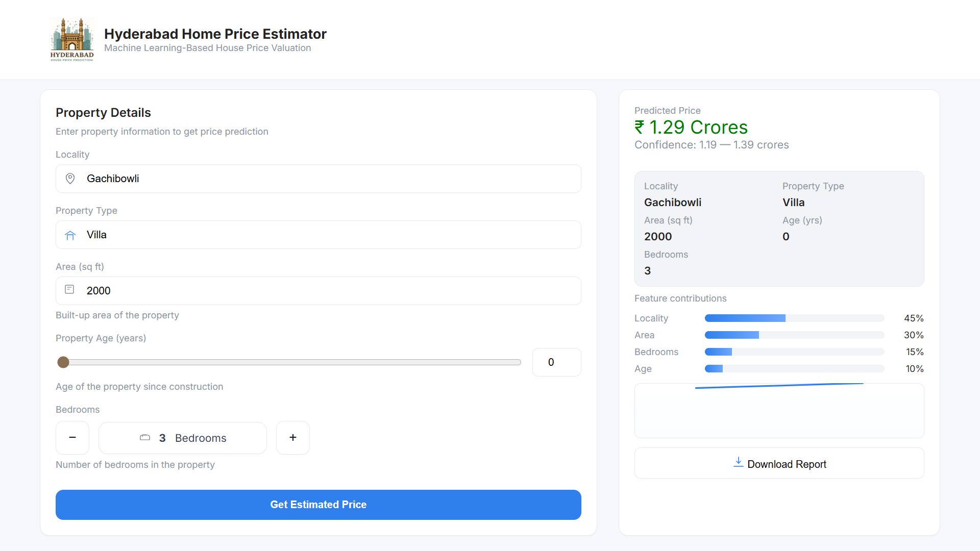Click the location pin icon in Locality field

pos(70,179)
